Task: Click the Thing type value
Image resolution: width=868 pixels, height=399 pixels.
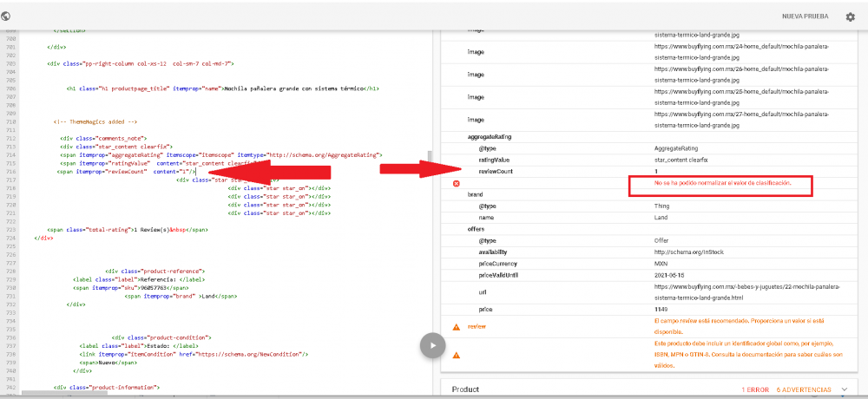Action: point(661,206)
